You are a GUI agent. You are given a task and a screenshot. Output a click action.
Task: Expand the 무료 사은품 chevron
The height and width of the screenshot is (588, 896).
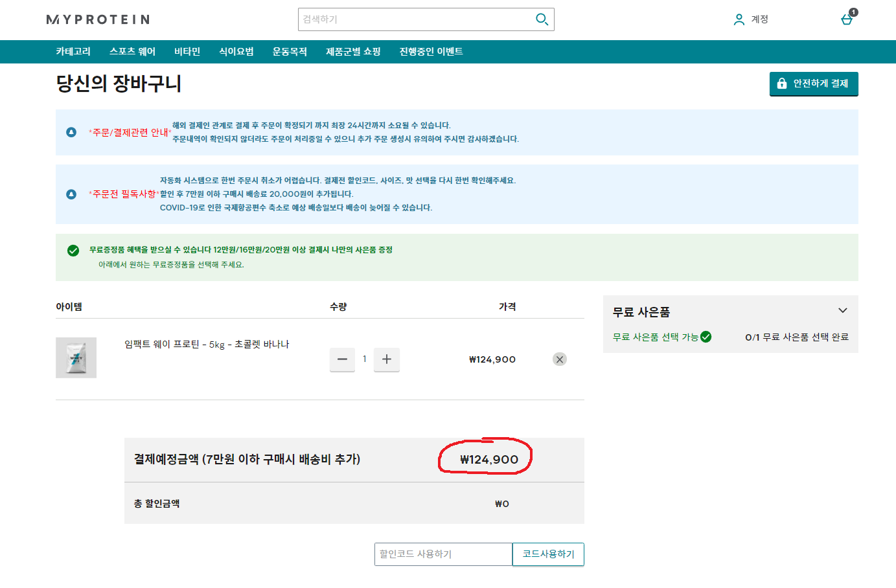(x=843, y=310)
